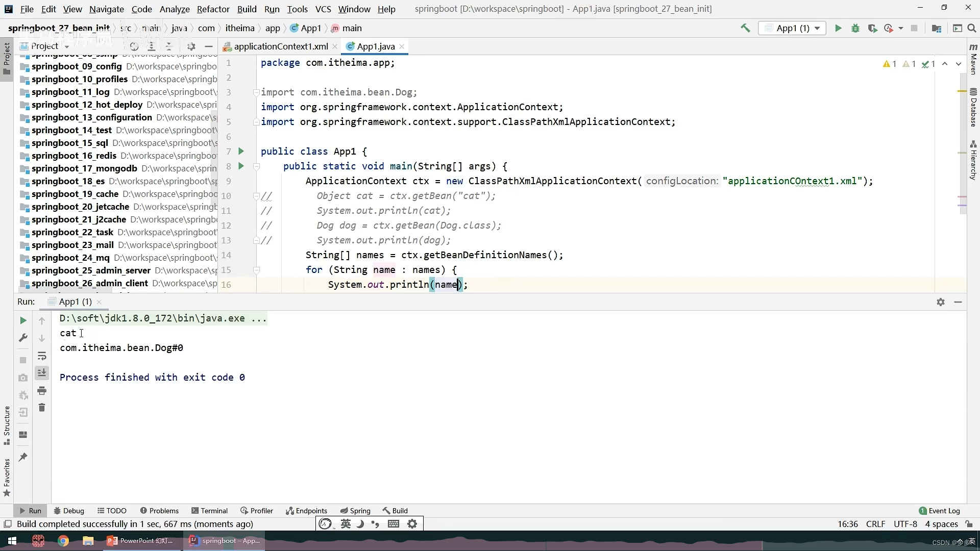
Task: Expand the profiler run options arrow
Action: [x=901, y=28]
